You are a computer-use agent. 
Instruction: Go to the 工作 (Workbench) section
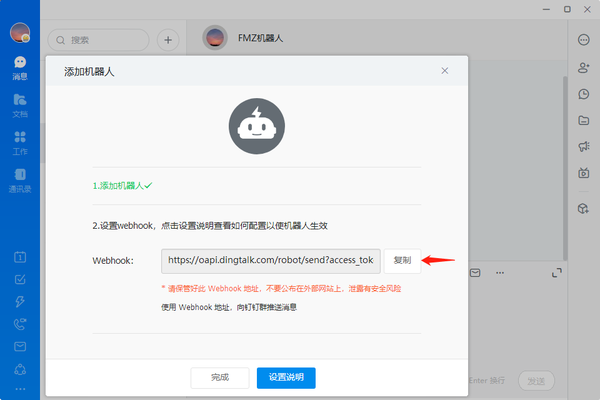tap(19, 141)
